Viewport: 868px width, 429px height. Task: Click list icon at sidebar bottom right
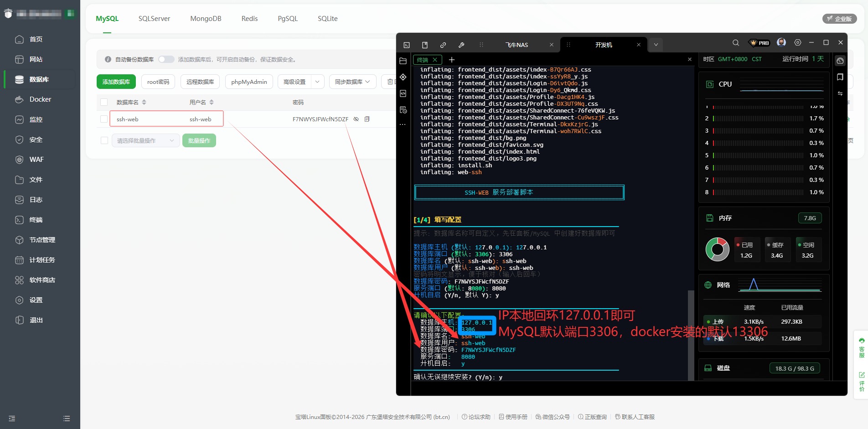coord(67,419)
